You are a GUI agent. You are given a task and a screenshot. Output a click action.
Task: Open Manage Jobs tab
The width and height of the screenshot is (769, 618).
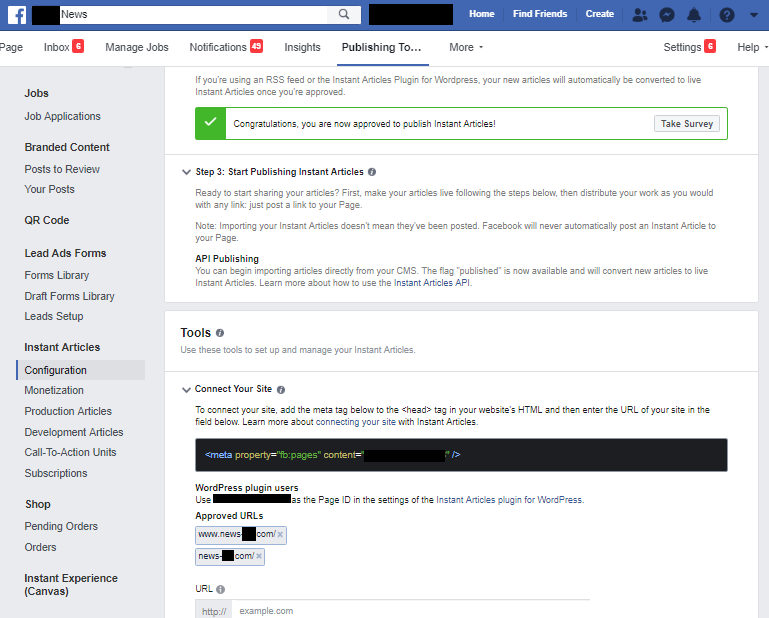[137, 47]
